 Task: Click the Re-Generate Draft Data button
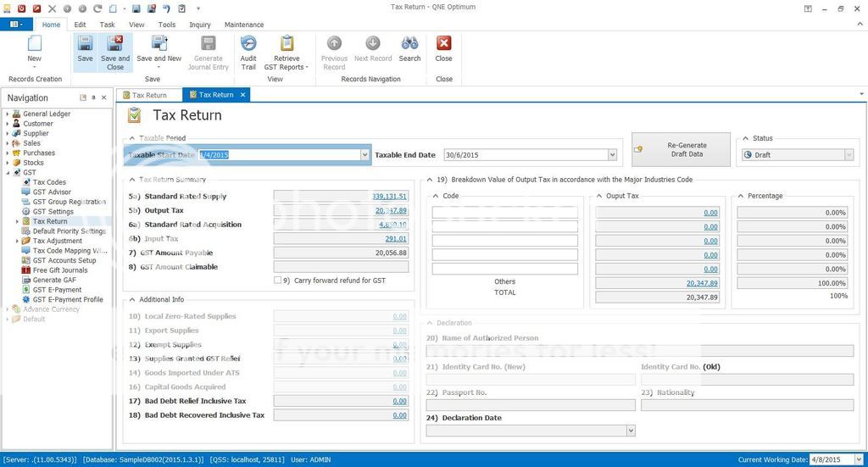[681, 149]
